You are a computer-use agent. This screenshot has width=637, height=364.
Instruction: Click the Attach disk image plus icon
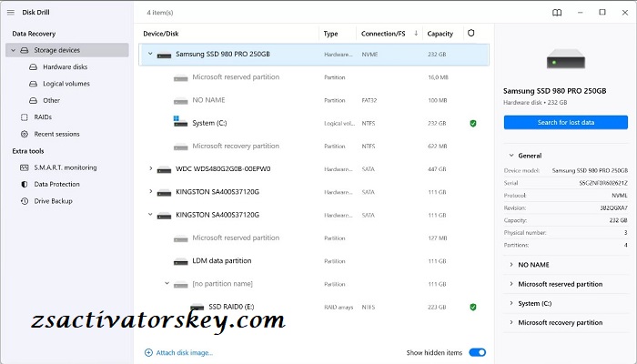[148, 353]
